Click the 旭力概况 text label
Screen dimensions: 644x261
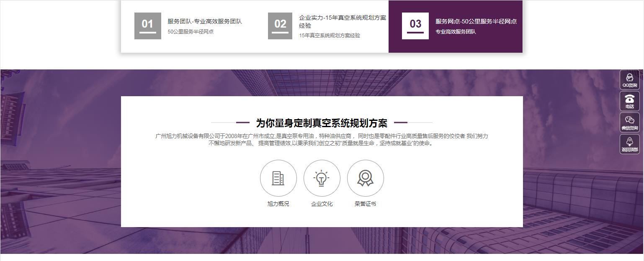pos(278,204)
